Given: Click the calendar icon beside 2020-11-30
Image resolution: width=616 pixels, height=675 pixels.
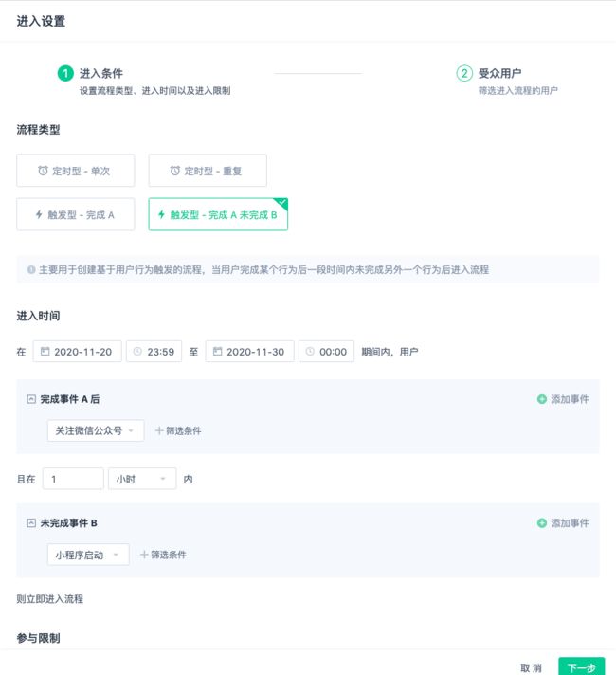Looking at the screenshot, I should 217,352.
